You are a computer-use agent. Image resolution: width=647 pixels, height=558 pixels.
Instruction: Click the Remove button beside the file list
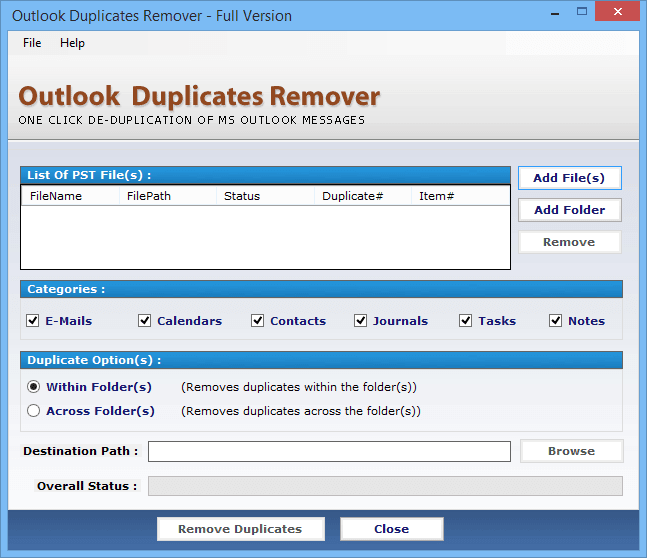point(569,242)
